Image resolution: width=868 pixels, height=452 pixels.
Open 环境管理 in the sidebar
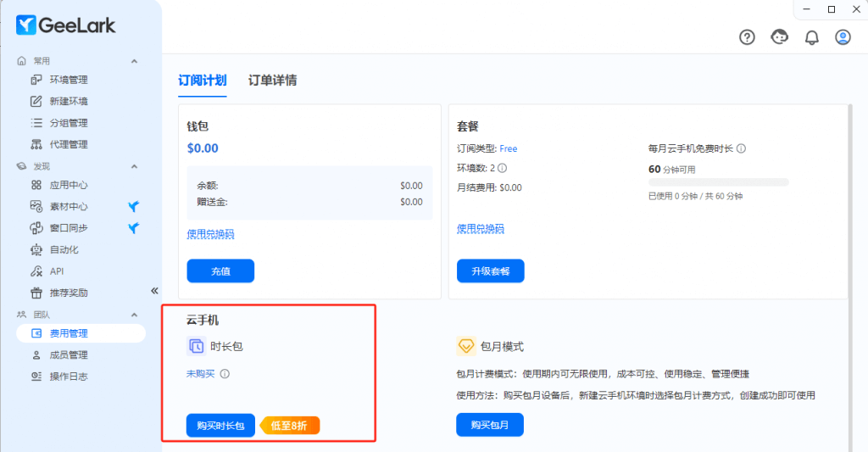[x=69, y=80]
